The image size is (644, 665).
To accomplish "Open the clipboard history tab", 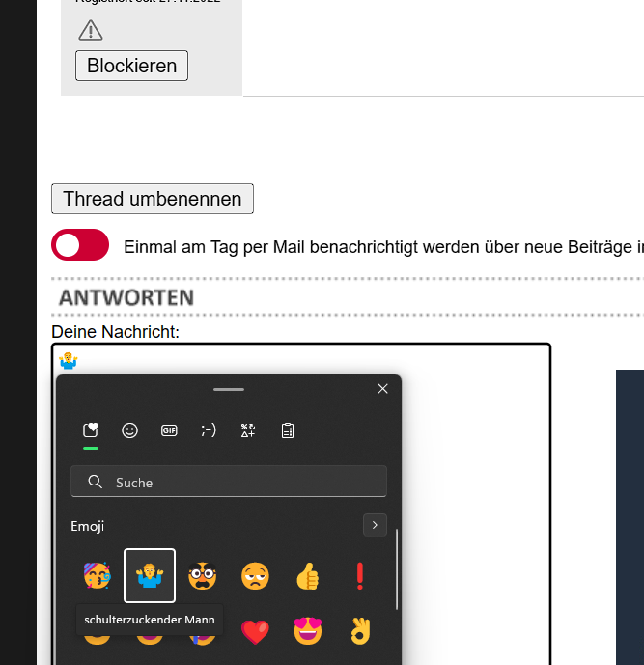I will coord(287,430).
